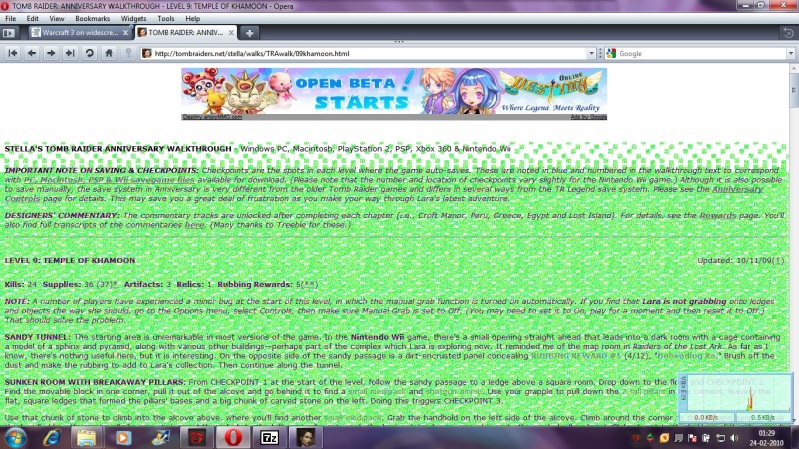The width and height of the screenshot is (799, 449).
Task: Click the small medipack link after 'to find a'
Action: 377,391
